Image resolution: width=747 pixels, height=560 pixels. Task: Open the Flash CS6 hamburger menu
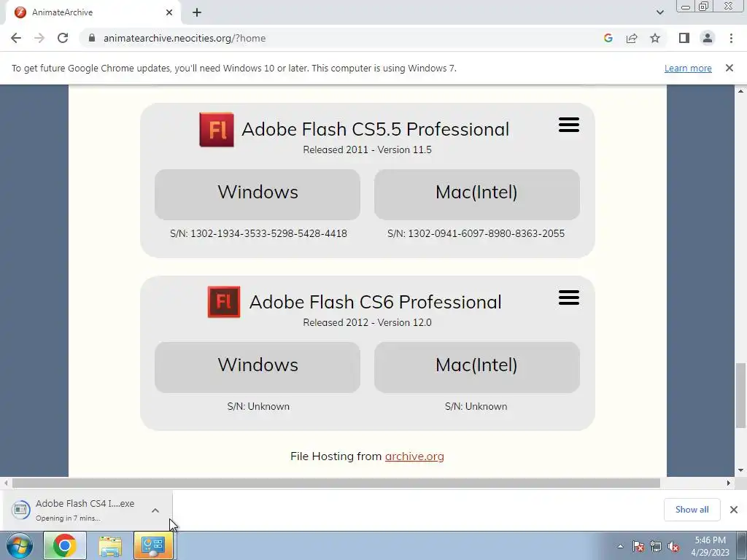point(569,297)
